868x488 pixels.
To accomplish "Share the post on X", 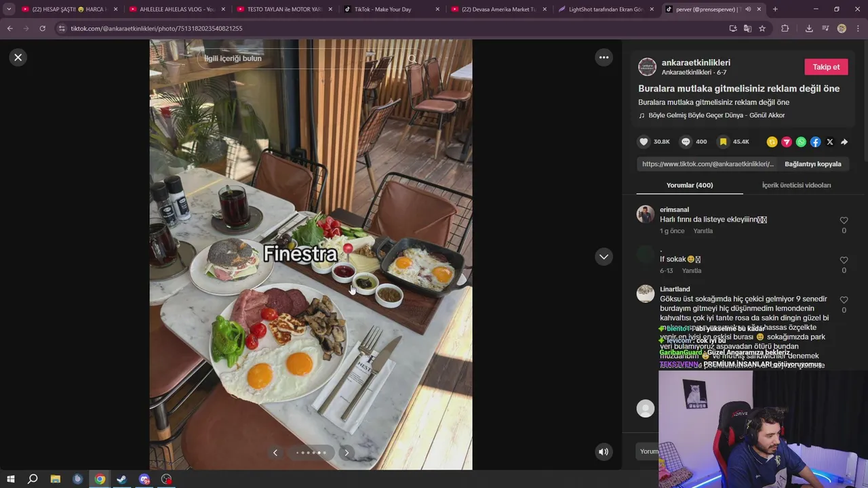I will 830,142.
